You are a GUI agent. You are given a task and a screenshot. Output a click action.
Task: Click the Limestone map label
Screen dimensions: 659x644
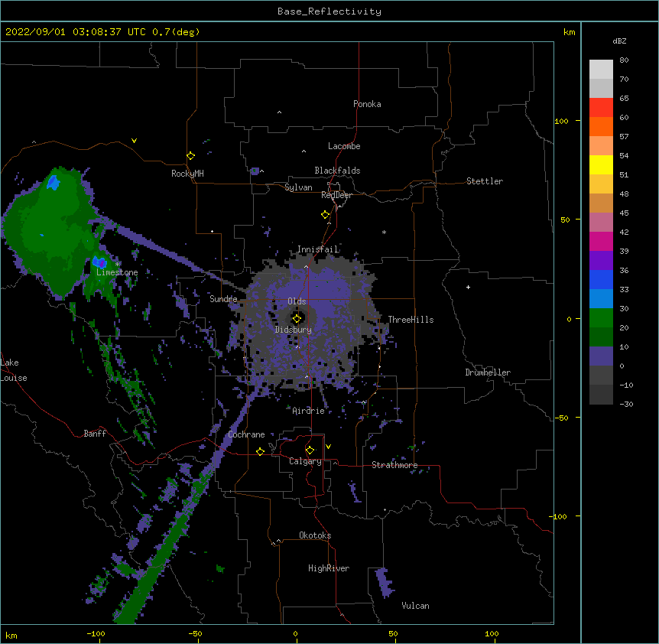point(117,272)
